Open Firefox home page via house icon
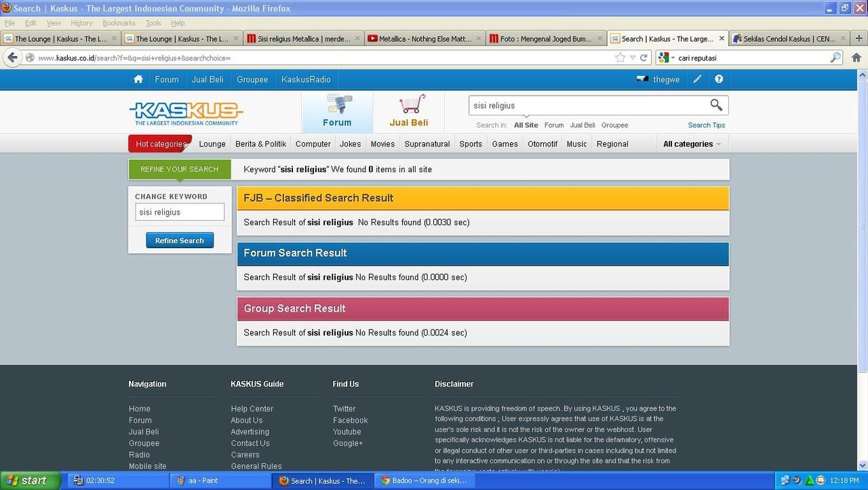The width and height of the screenshot is (868, 490). 856,58
